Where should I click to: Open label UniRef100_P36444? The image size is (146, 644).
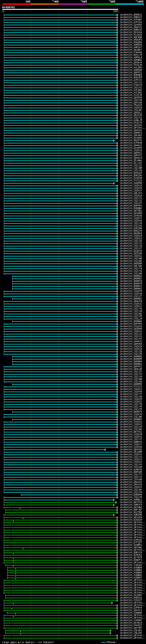131,53
